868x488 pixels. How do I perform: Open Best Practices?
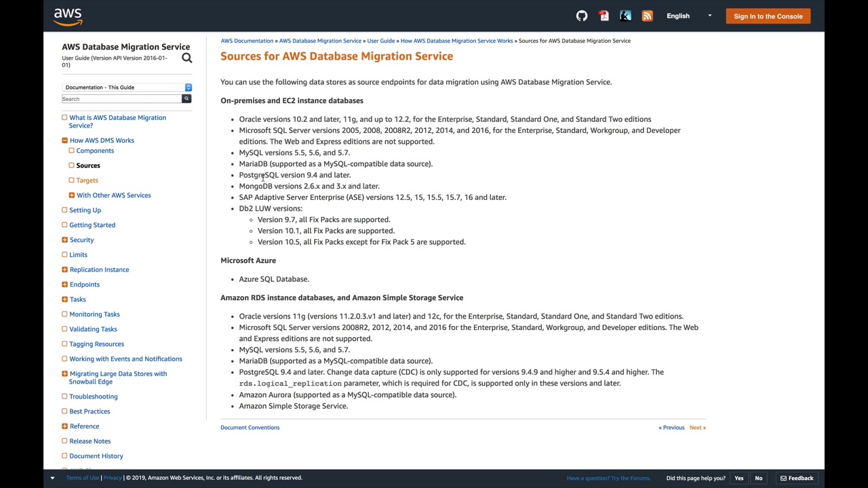90,411
